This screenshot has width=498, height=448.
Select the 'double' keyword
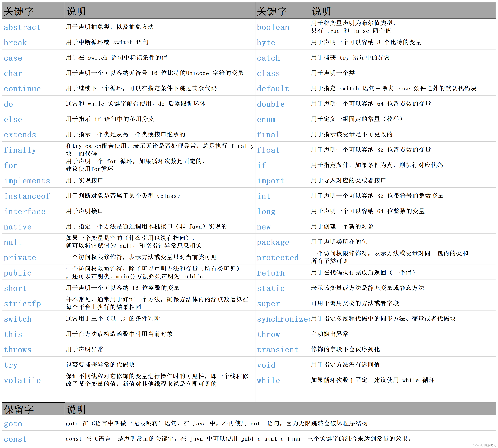point(271,104)
